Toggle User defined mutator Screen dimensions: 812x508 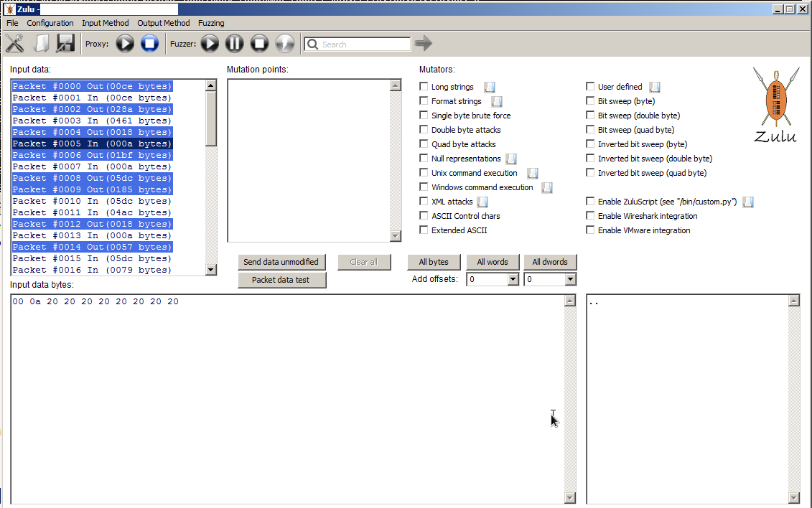tap(590, 86)
